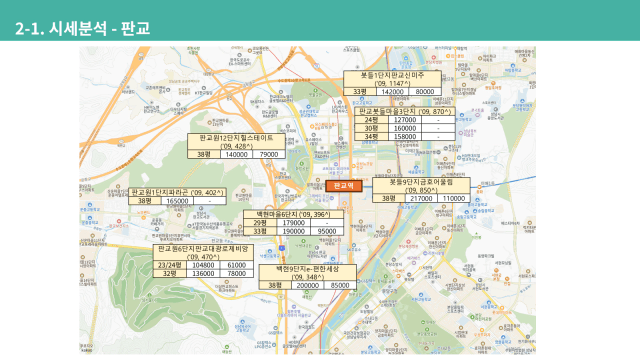
Task: Select the 판교원1단지파라곤 table label
Action: pyautogui.click(x=178, y=192)
